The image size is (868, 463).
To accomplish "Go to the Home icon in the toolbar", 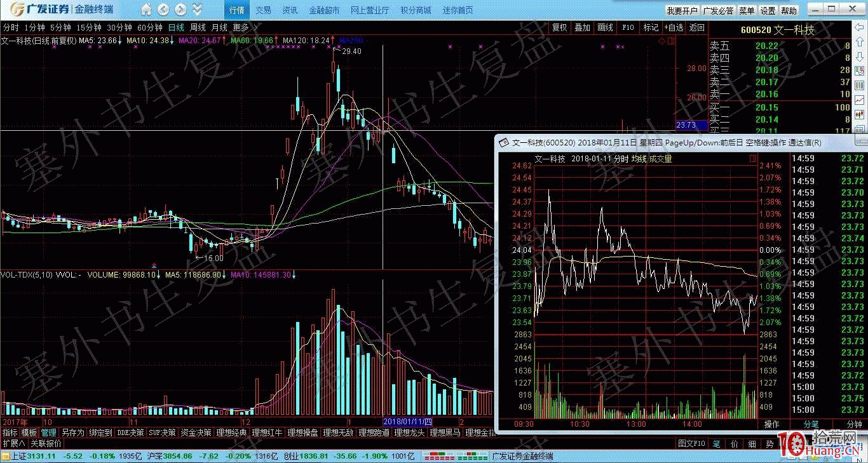I will 147,10.
